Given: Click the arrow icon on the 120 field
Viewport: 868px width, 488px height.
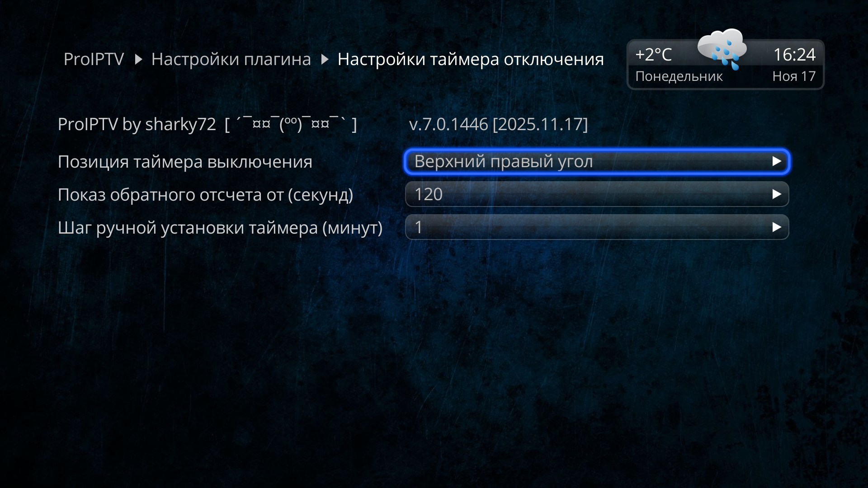Looking at the screenshot, I should click(777, 194).
